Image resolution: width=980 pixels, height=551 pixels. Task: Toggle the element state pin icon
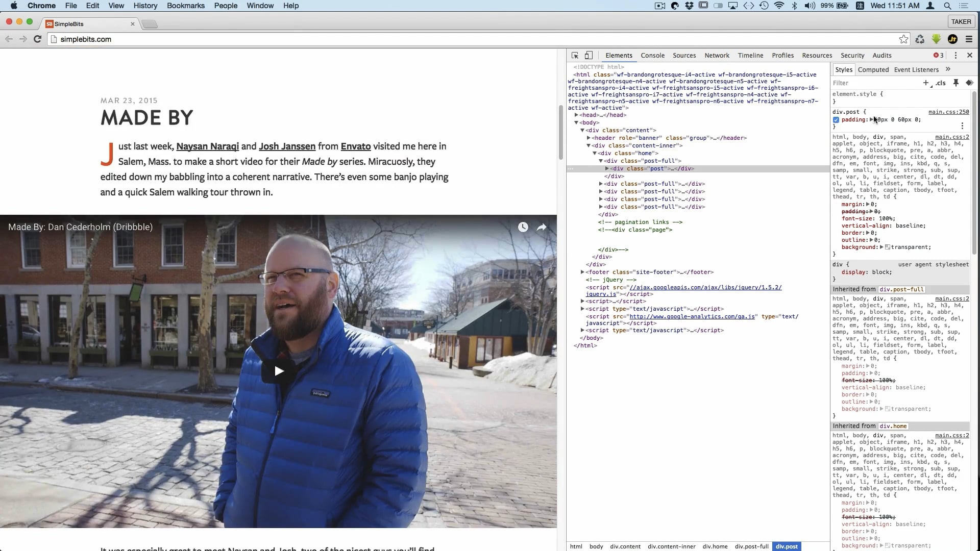tap(955, 83)
